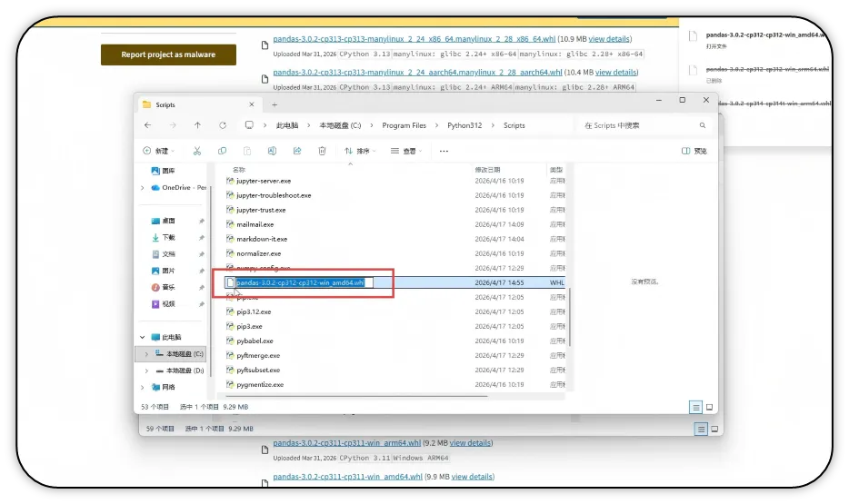Click Program Files in the breadcrumb
The height and width of the screenshot is (504, 849).
coord(404,125)
